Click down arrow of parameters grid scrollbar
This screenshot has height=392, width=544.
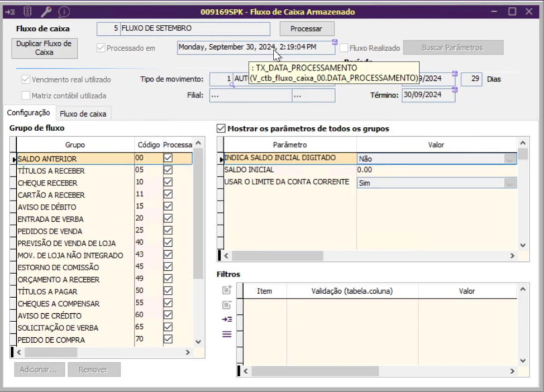523,245
